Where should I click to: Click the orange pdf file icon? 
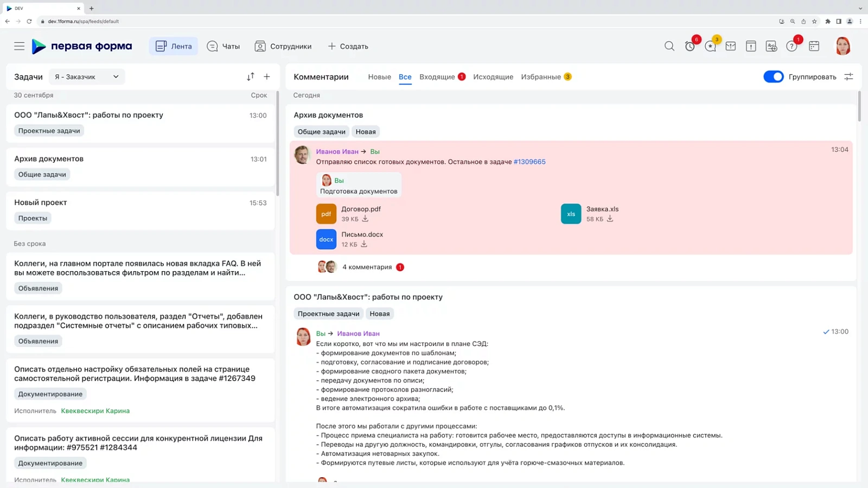click(326, 214)
